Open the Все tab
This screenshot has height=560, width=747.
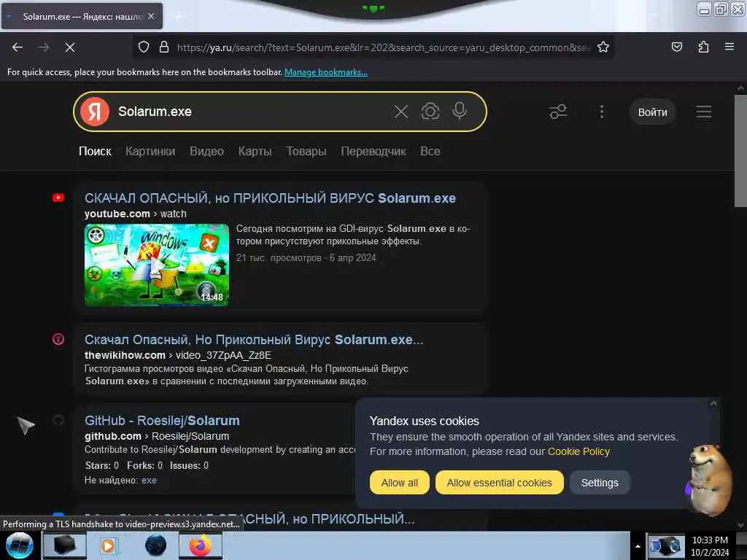click(x=430, y=152)
